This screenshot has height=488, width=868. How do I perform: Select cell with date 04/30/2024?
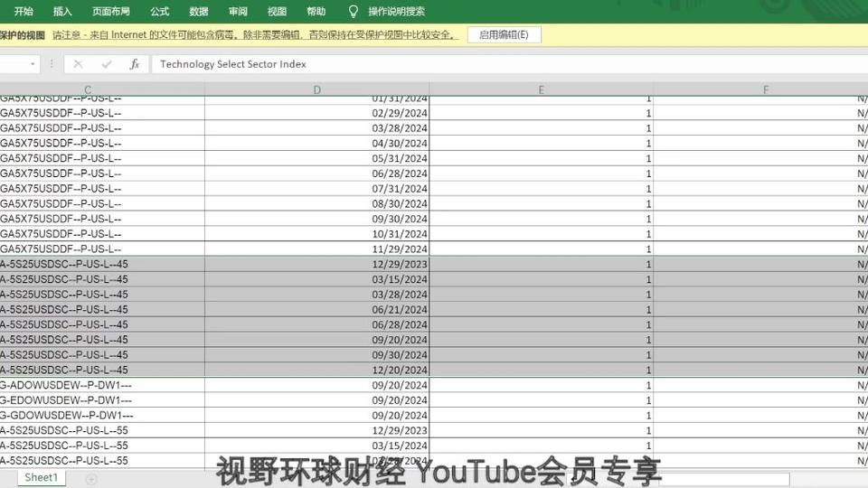[x=316, y=144]
